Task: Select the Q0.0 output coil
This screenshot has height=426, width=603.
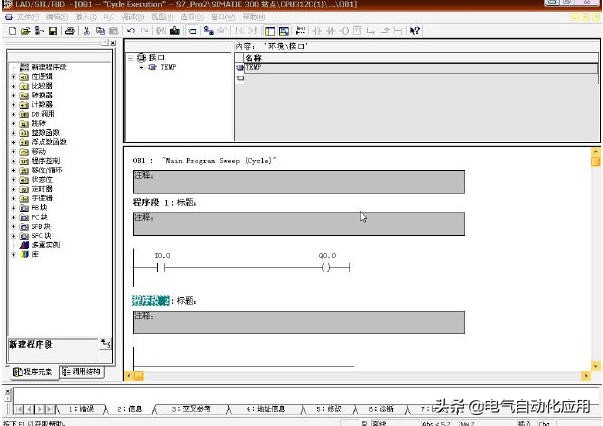Action: [x=327, y=268]
